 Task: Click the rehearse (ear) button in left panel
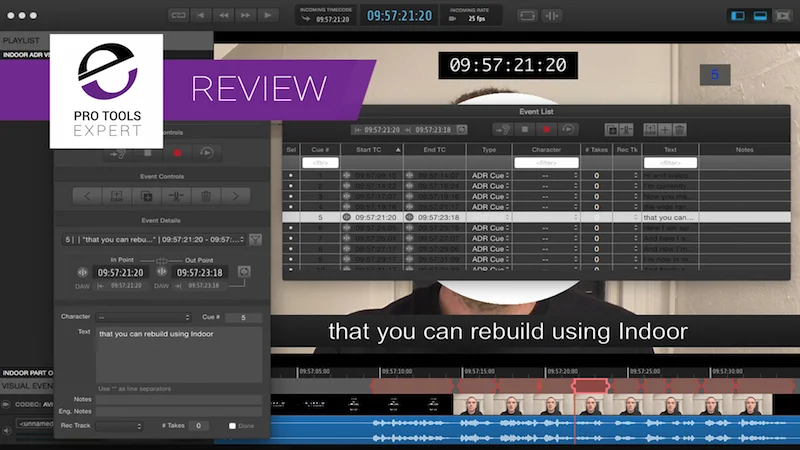pyautogui.click(x=118, y=153)
